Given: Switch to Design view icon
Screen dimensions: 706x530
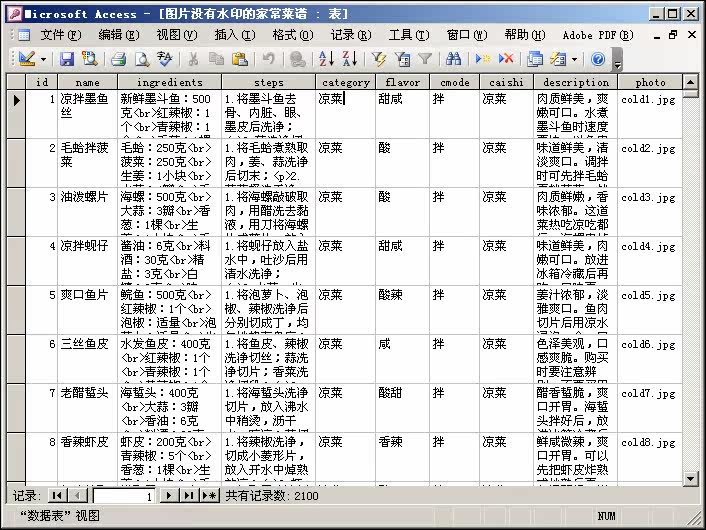Looking at the screenshot, I should [27, 59].
